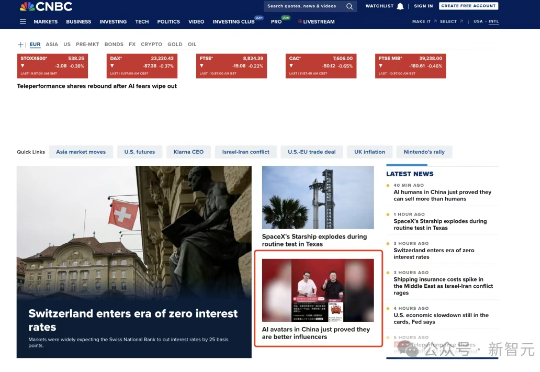Click the UK inflation quick link
The image size is (540, 372).
pyautogui.click(x=370, y=152)
